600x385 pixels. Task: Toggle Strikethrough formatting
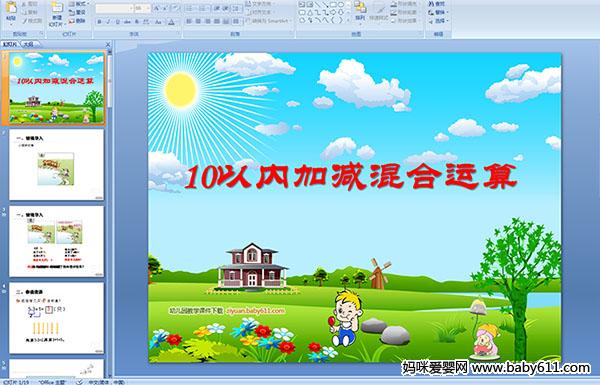pos(127,22)
